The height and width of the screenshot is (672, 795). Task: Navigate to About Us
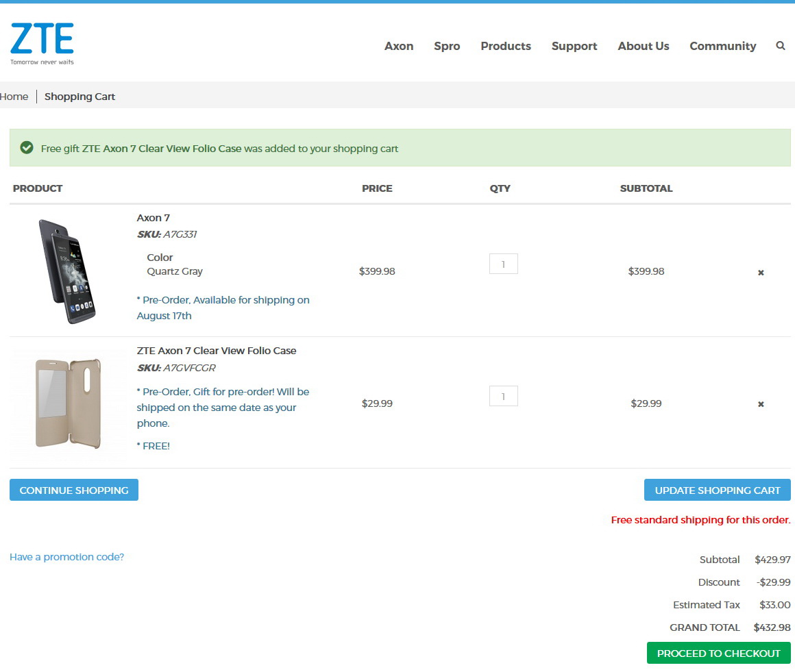(x=644, y=46)
